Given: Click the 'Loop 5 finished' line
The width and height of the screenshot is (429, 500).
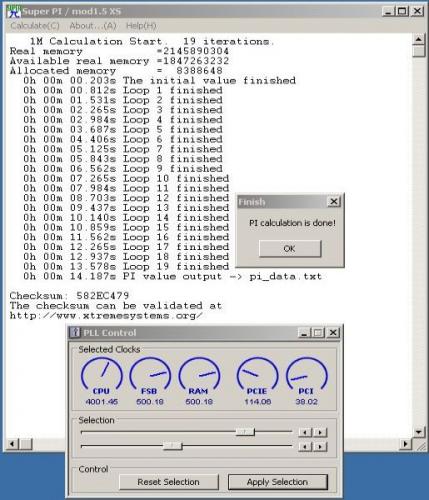Looking at the screenshot, I should click(123, 129).
